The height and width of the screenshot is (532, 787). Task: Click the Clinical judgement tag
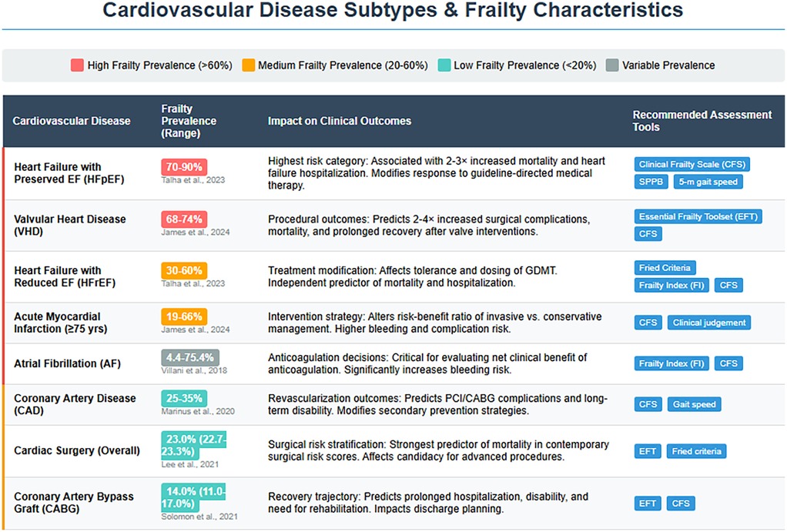click(x=708, y=323)
